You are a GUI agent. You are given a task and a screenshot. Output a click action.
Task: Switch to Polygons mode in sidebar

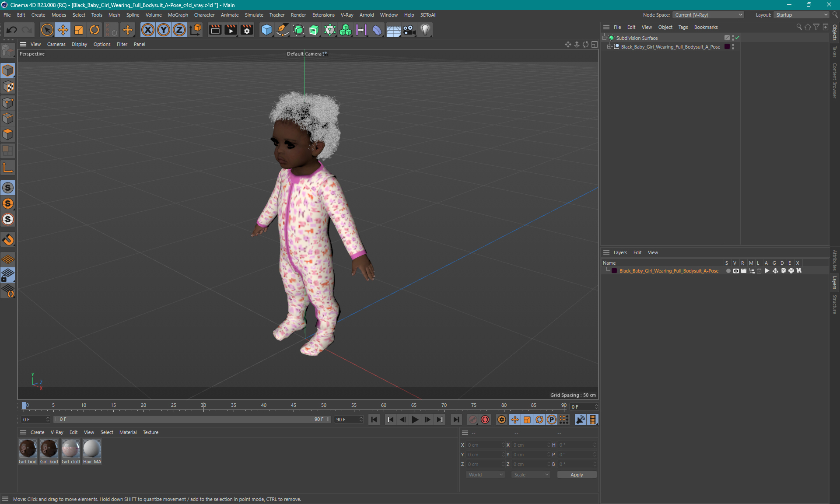(8, 134)
